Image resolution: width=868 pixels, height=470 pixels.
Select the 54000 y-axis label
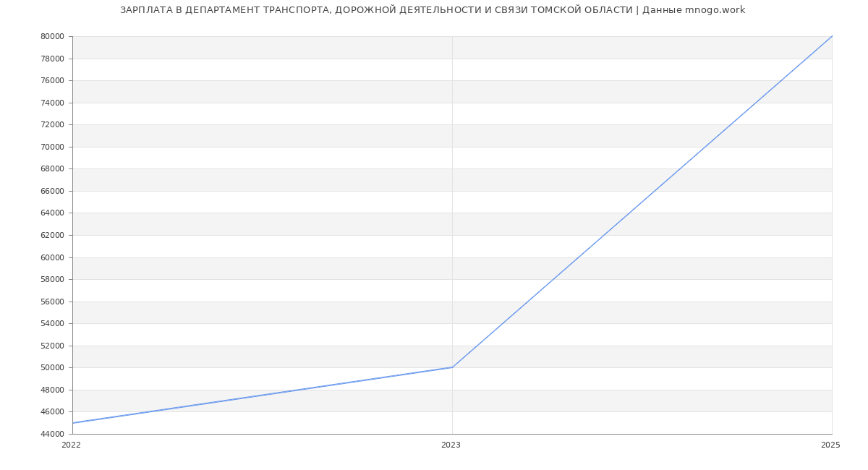pyautogui.click(x=52, y=323)
